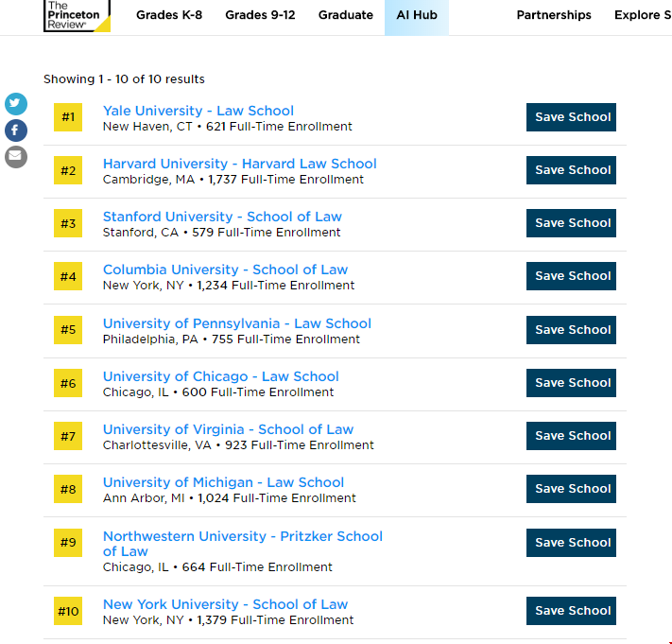Open the Grades K-8 menu
The image size is (672, 644).
click(x=170, y=15)
